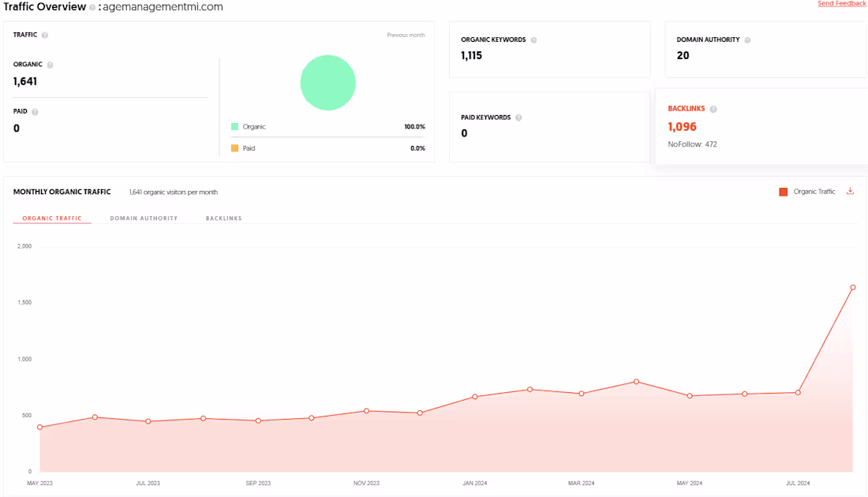
Task: Toggle the Organic Traffic legend square
Action: (x=784, y=192)
